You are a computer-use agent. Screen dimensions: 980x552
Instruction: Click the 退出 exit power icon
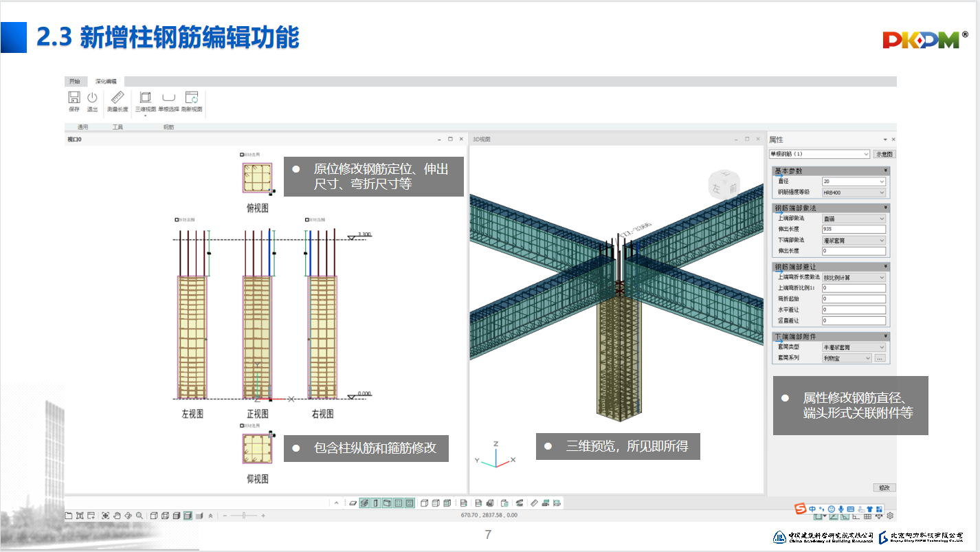[92, 98]
